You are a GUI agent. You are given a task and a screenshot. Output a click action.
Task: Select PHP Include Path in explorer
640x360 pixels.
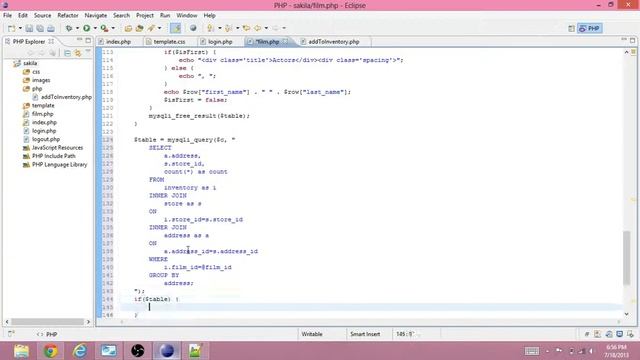click(x=53, y=156)
